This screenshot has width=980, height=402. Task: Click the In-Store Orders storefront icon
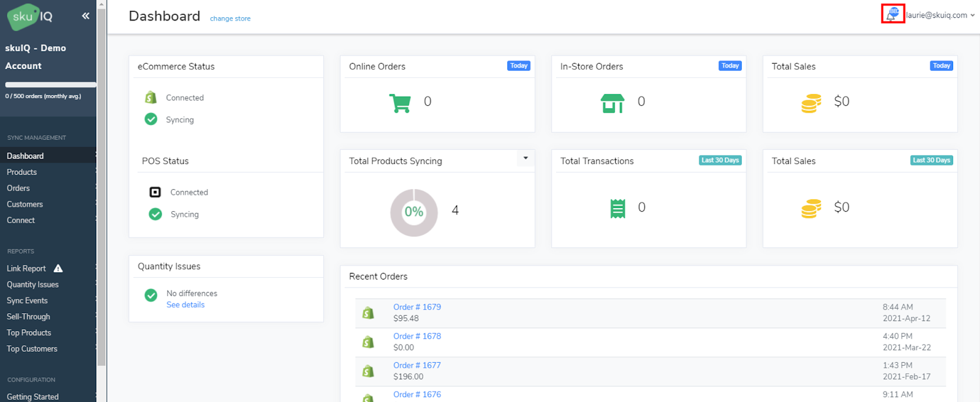click(x=612, y=103)
